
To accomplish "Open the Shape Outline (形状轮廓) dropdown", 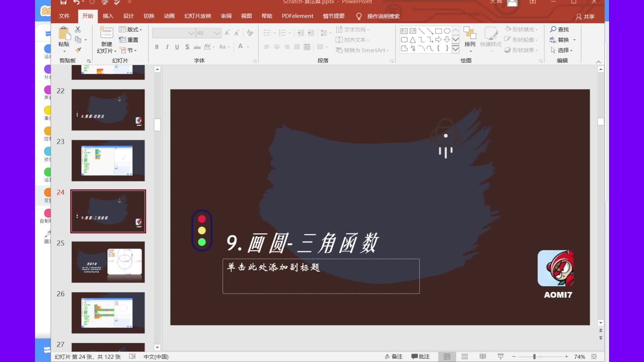I will [x=521, y=40].
